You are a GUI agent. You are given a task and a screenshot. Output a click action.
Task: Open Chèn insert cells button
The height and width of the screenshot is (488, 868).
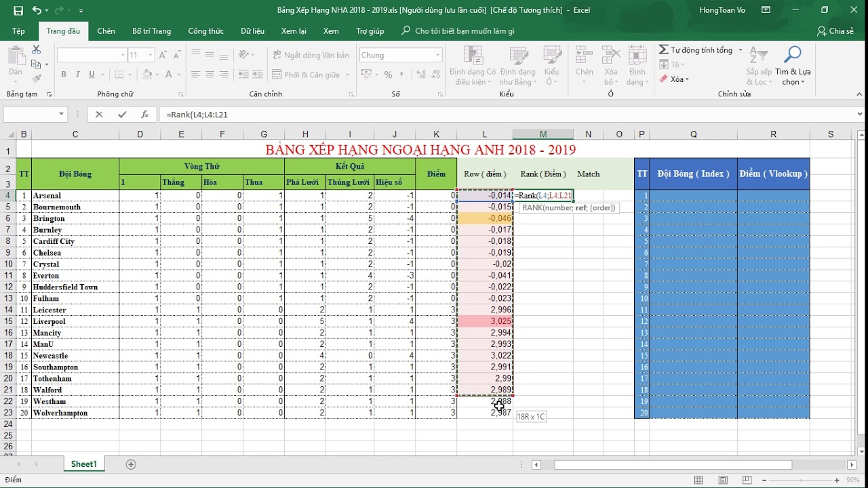(584, 66)
